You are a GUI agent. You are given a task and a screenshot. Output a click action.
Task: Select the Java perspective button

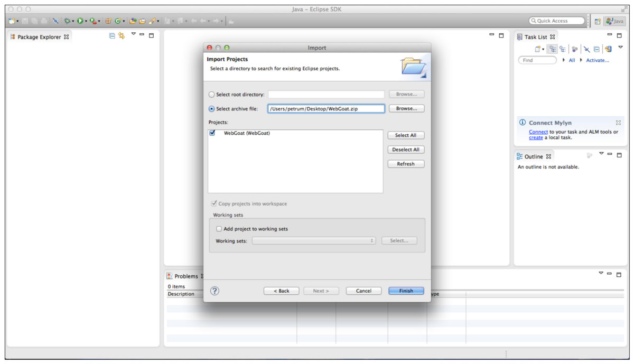(615, 21)
